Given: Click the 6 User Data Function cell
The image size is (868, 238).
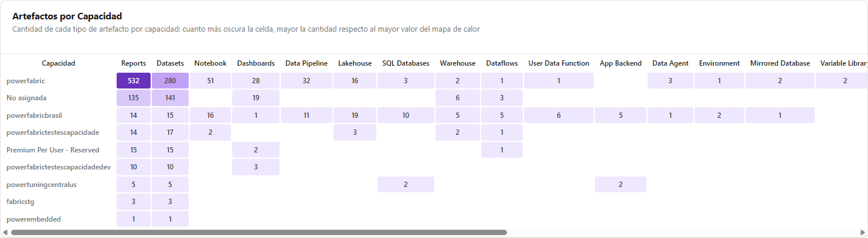Looking at the screenshot, I should 559,115.
